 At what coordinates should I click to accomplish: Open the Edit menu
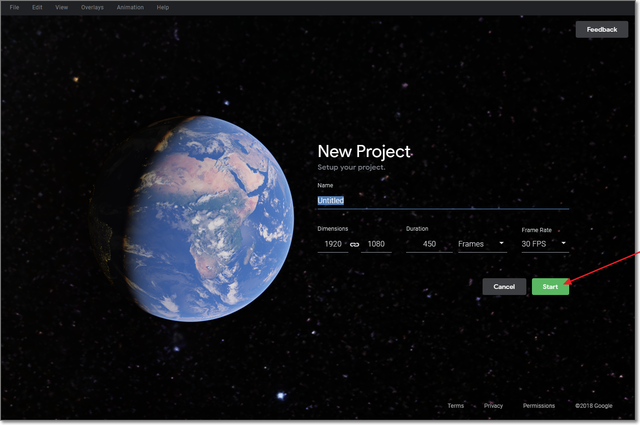pos(37,7)
